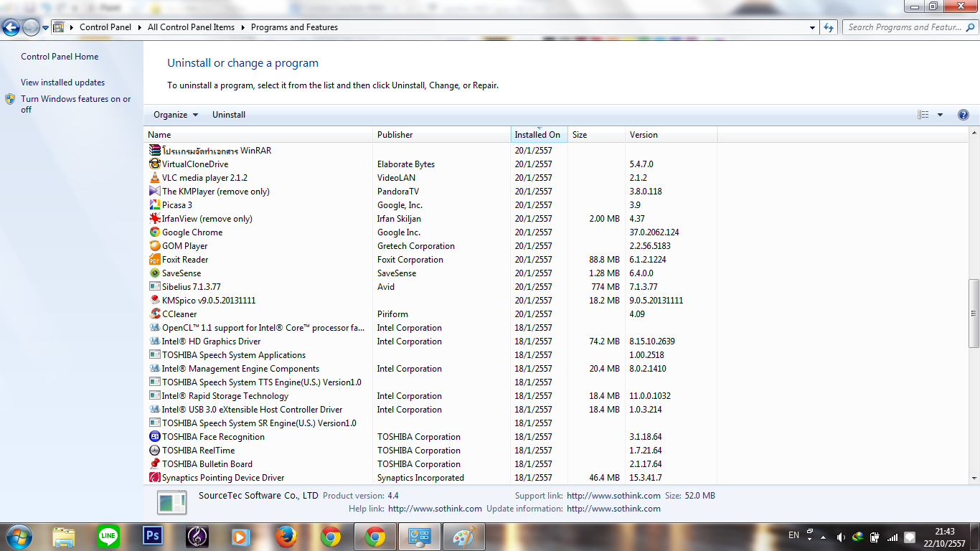Open the Support link sothink.com URL
The width and height of the screenshot is (980, 551).
pos(613,496)
